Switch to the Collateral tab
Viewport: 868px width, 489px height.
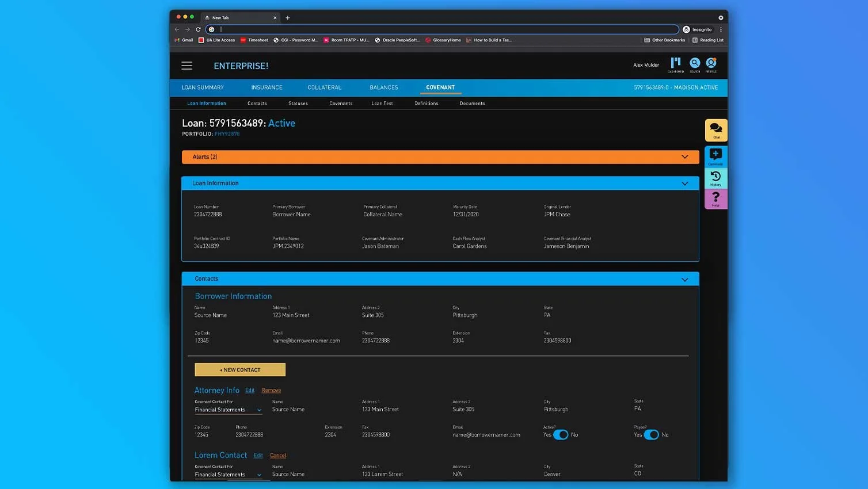point(324,87)
